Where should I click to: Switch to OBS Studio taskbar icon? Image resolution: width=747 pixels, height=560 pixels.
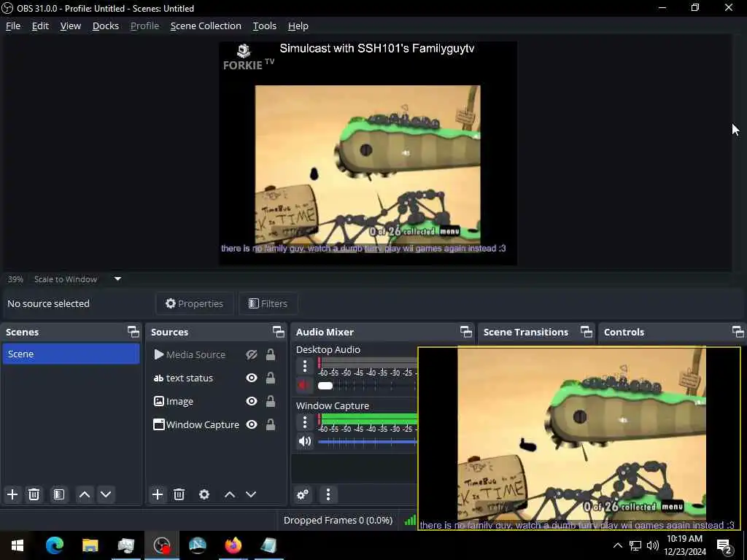click(161, 545)
